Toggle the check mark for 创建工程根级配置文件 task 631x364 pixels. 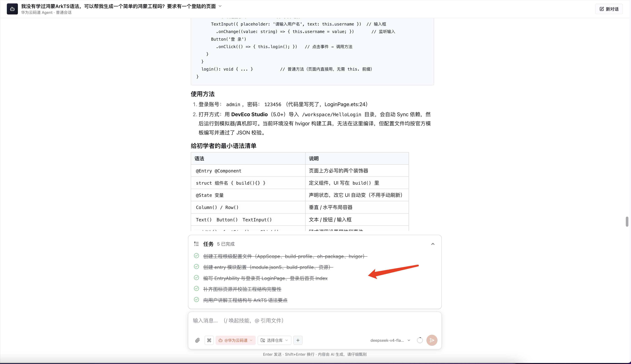[196, 256]
